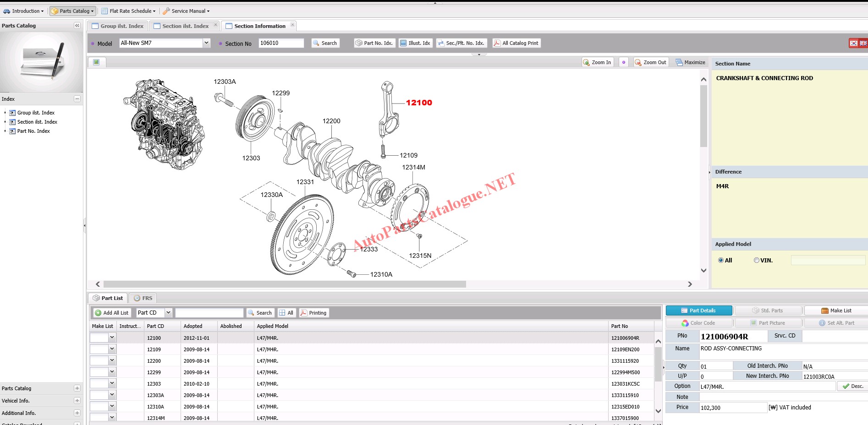Viewport: 868px width, 425px height.
Task: Expand the Vehicel Info. sidebar section
Action: click(x=77, y=401)
